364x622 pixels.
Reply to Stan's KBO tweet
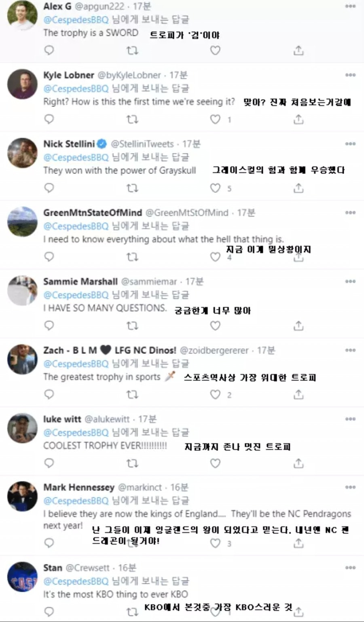pyautogui.click(x=49, y=611)
